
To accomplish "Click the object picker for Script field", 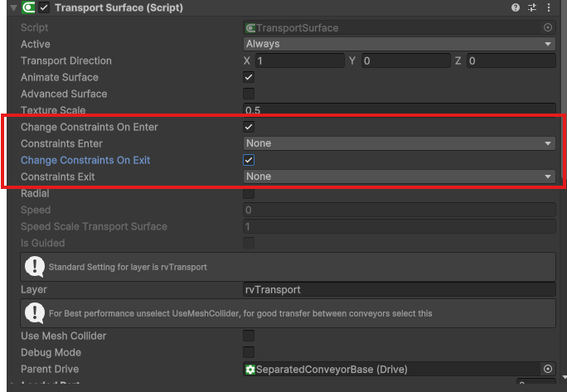I will tap(547, 27).
